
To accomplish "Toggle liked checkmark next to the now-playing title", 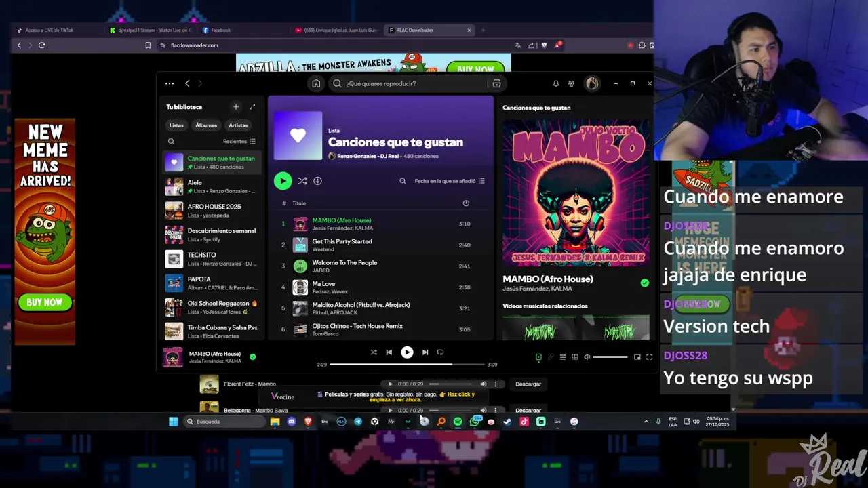I will tap(252, 357).
